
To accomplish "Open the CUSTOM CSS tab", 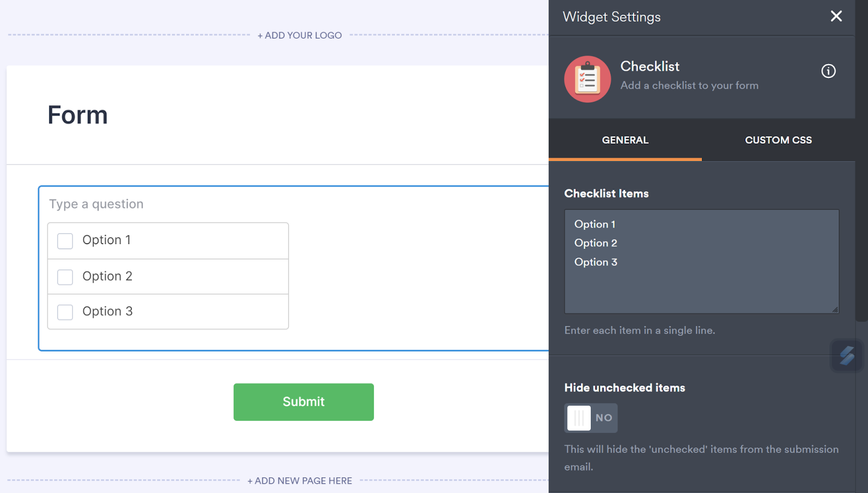I will 778,140.
